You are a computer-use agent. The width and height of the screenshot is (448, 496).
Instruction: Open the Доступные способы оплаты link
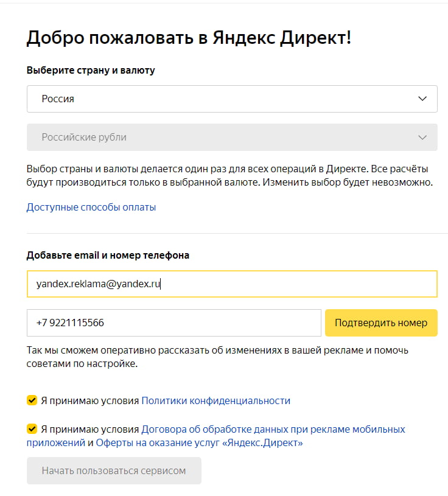tap(91, 208)
